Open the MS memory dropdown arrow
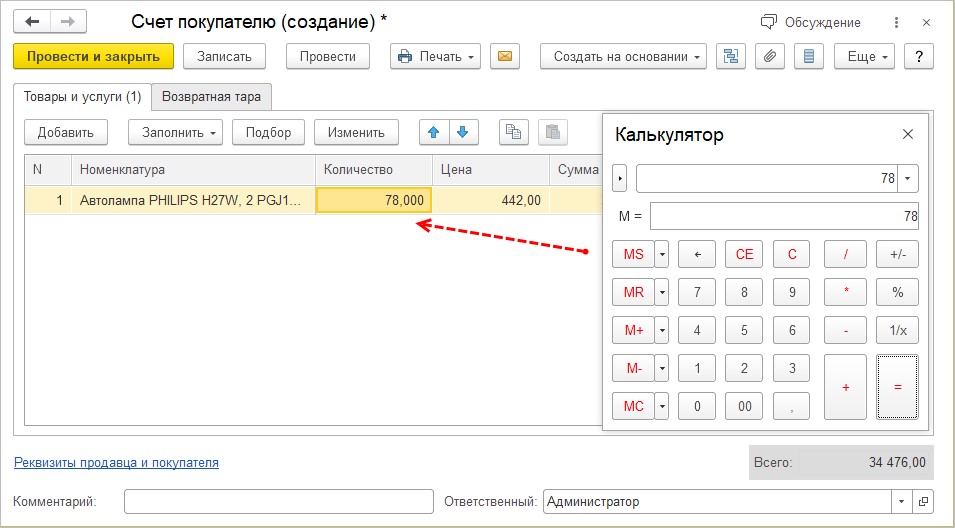955x528 pixels. (x=661, y=254)
